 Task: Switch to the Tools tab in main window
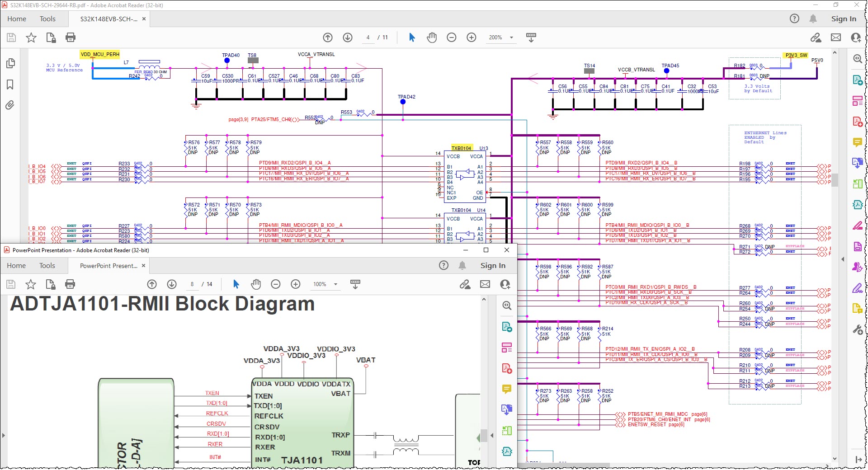tap(47, 19)
